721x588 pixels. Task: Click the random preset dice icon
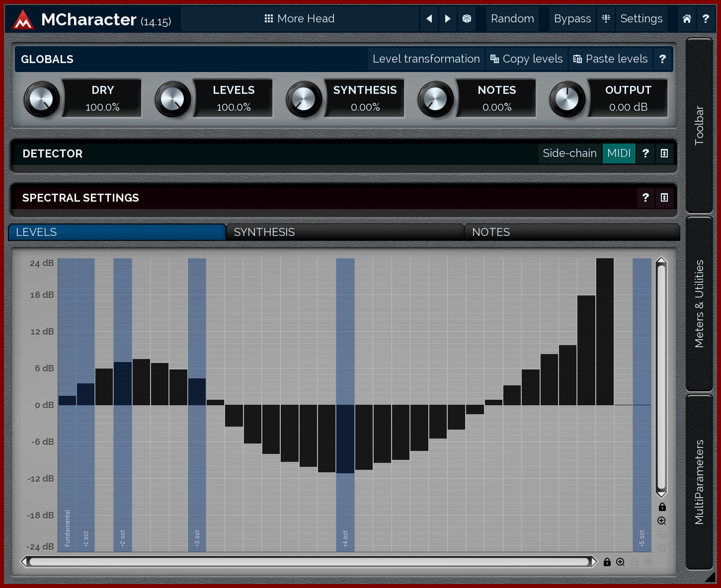point(467,19)
